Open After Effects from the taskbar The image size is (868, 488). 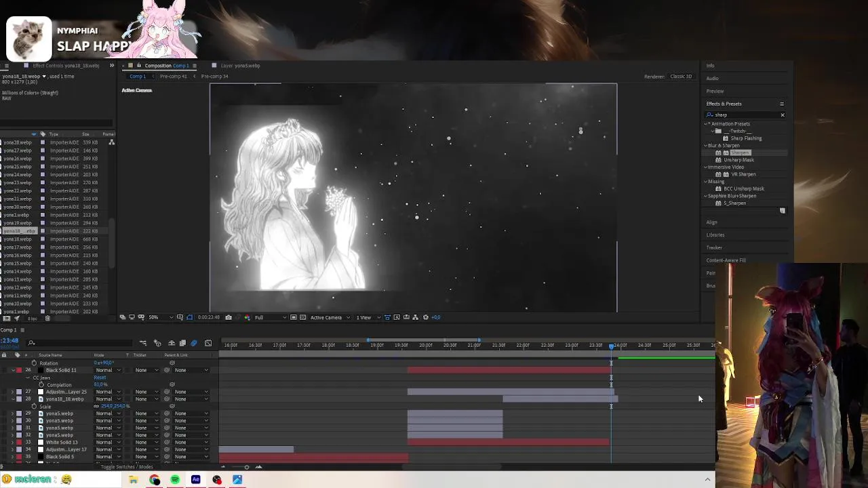196,480
